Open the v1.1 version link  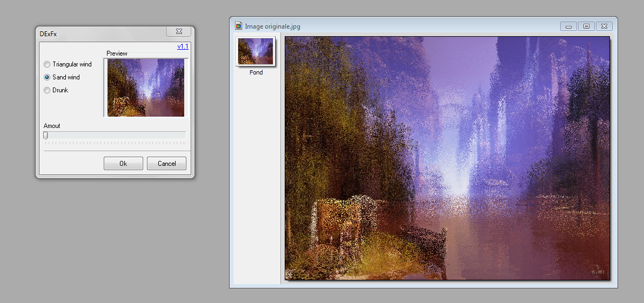pos(183,46)
